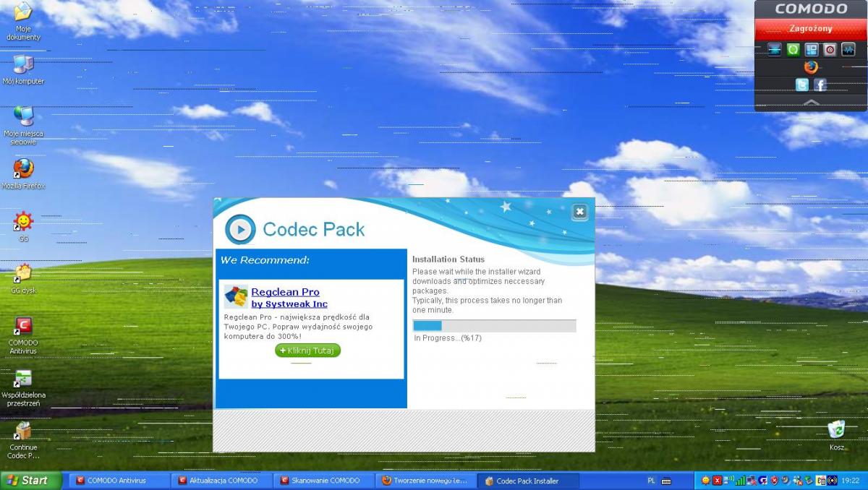Open the Windows Start menu
Screen dimensions: 868x490
(x=30, y=481)
